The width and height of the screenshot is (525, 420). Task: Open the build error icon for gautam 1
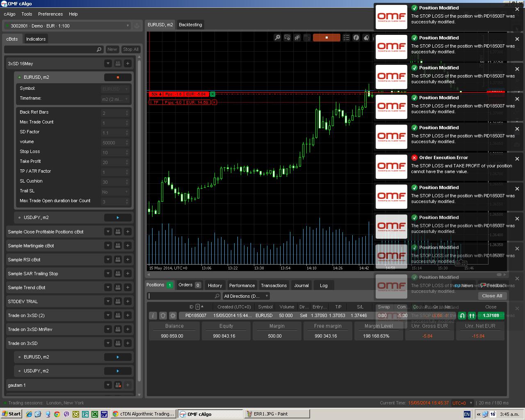118,385
